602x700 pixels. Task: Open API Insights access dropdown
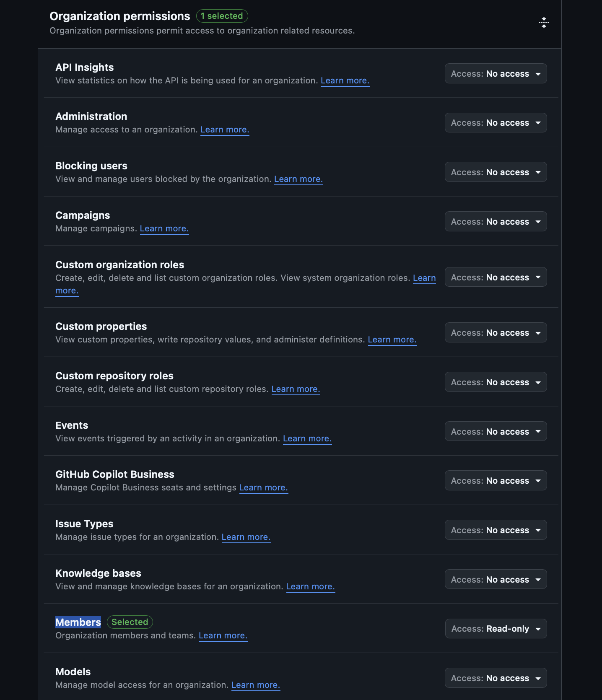[x=496, y=74]
